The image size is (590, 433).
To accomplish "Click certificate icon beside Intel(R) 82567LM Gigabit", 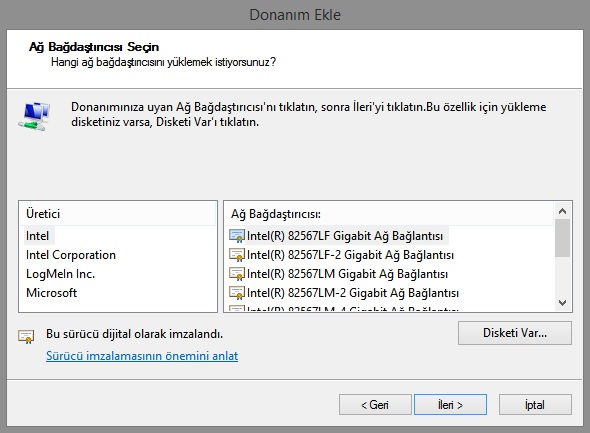I will tap(237, 274).
